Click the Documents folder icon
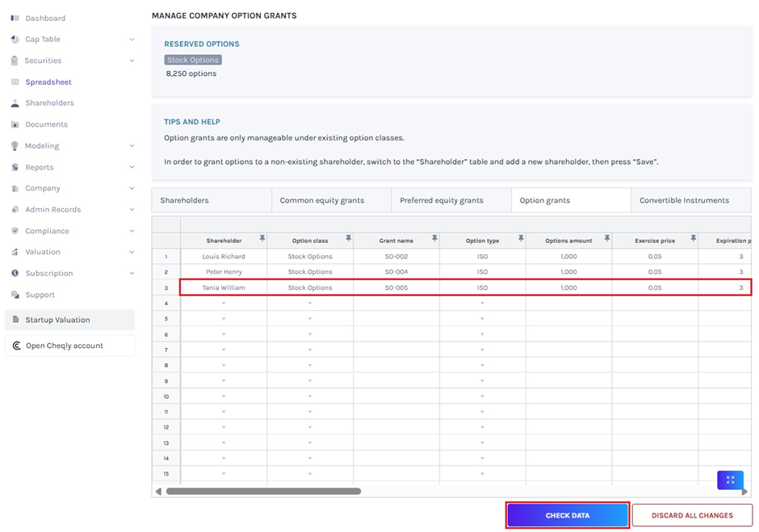Screen dimensions: 759x532 tap(15, 124)
